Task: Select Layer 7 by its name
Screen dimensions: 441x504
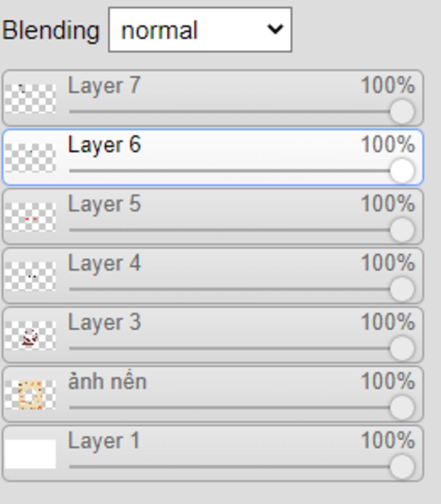Action: pyautogui.click(x=104, y=86)
